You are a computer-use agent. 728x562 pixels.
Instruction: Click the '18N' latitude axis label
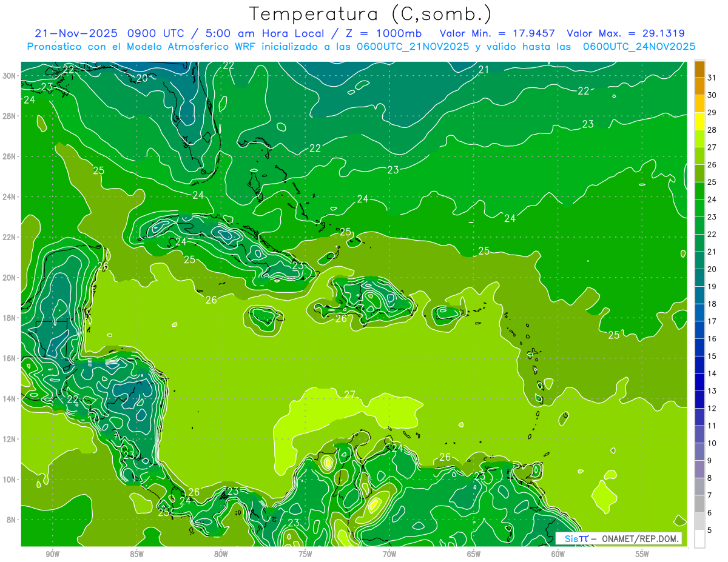click(9, 318)
